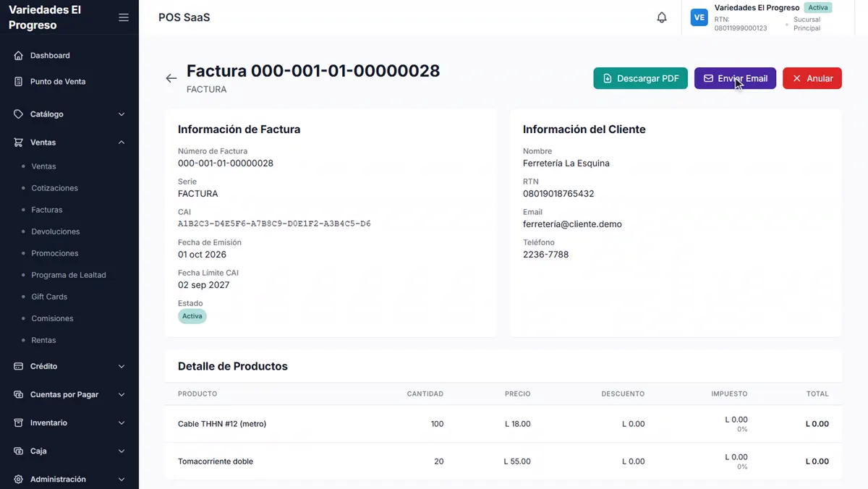Open notifications bell icon
Image resolution: width=868 pixels, height=489 pixels.
662,17
